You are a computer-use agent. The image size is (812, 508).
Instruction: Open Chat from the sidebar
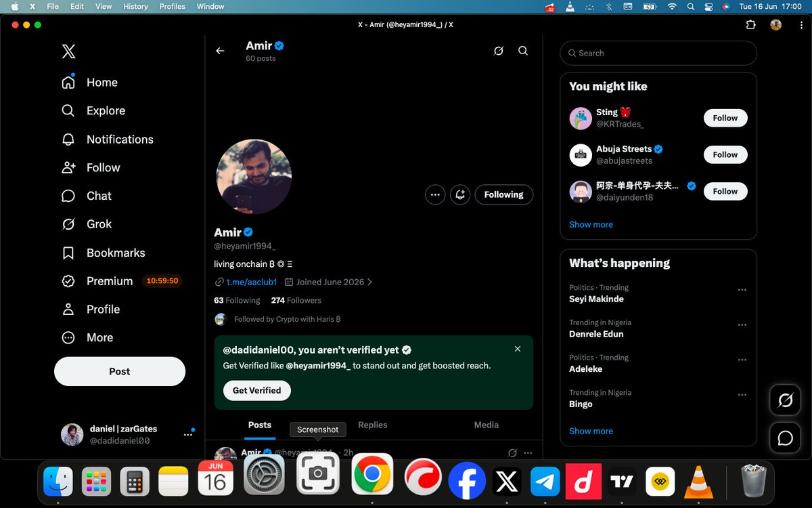click(87, 196)
